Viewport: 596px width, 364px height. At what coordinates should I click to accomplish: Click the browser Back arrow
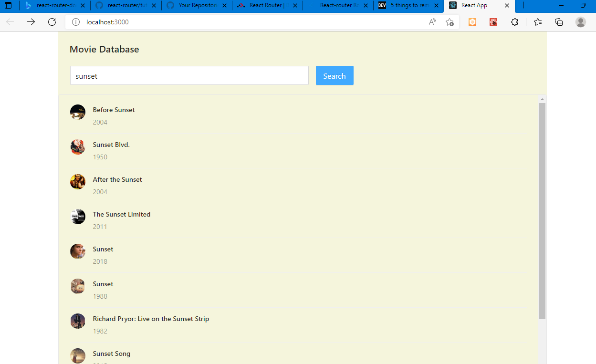coord(10,22)
